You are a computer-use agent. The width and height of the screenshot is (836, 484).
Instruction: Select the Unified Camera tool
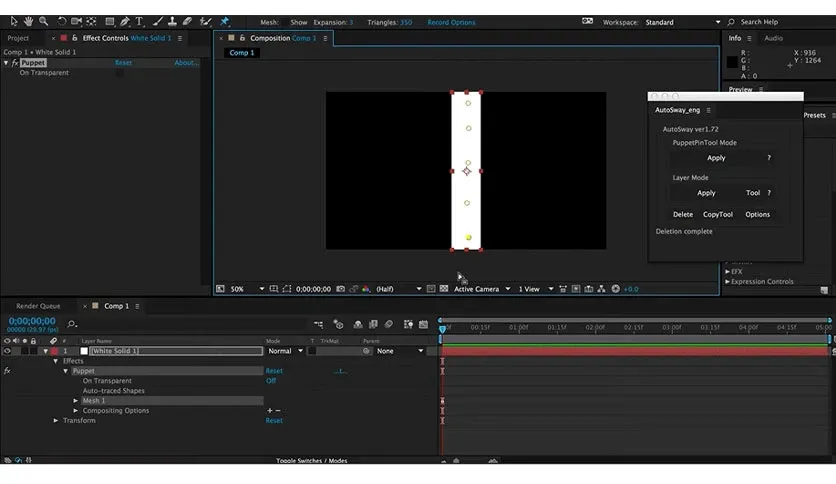click(77, 21)
